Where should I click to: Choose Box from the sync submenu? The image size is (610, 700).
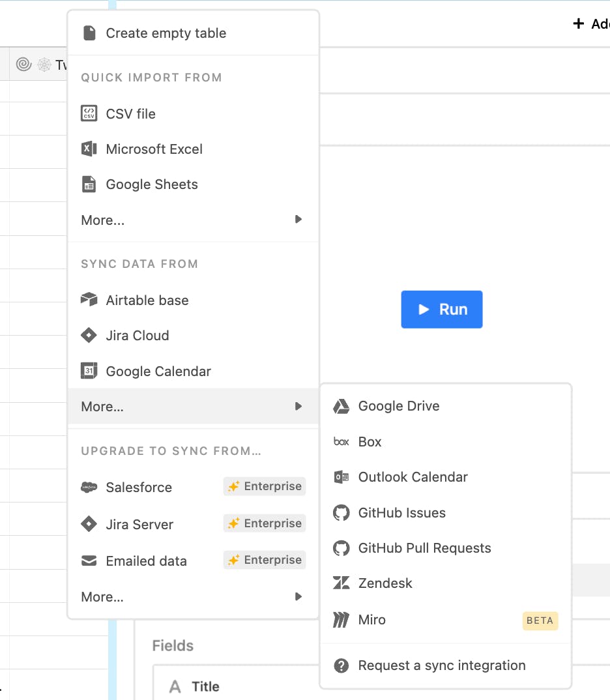click(x=446, y=441)
